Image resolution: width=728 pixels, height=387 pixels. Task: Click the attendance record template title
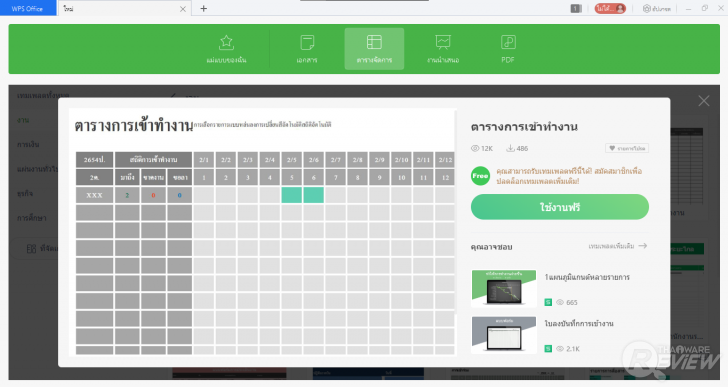(x=578, y=323)
